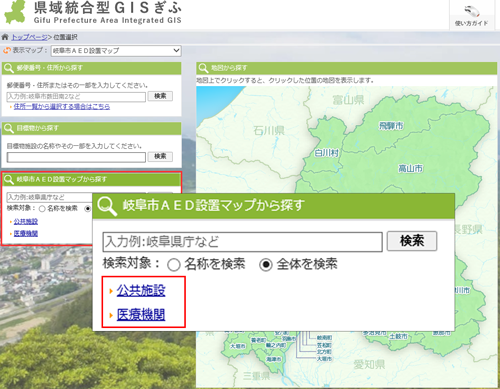Screen dimensions: 500x389
Task: Click 土岐市 on the map
Action: 399,336
